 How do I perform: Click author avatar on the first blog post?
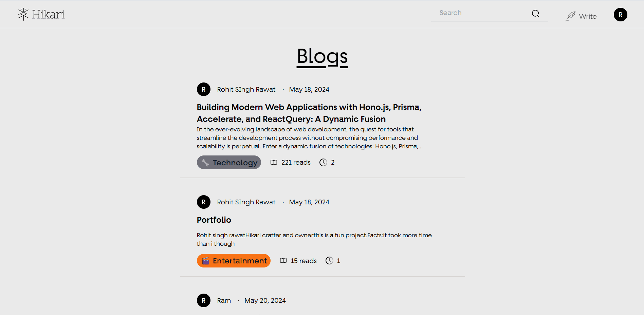(204, 89)
